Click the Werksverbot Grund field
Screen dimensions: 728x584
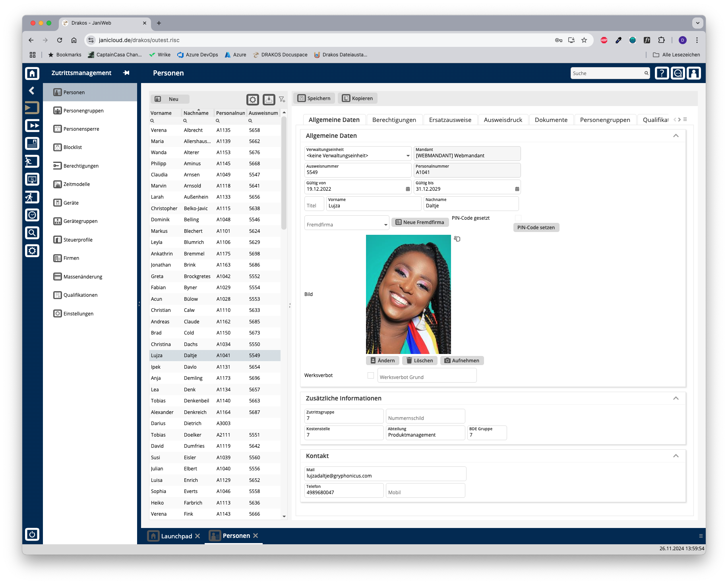click(x=427, y=375)
